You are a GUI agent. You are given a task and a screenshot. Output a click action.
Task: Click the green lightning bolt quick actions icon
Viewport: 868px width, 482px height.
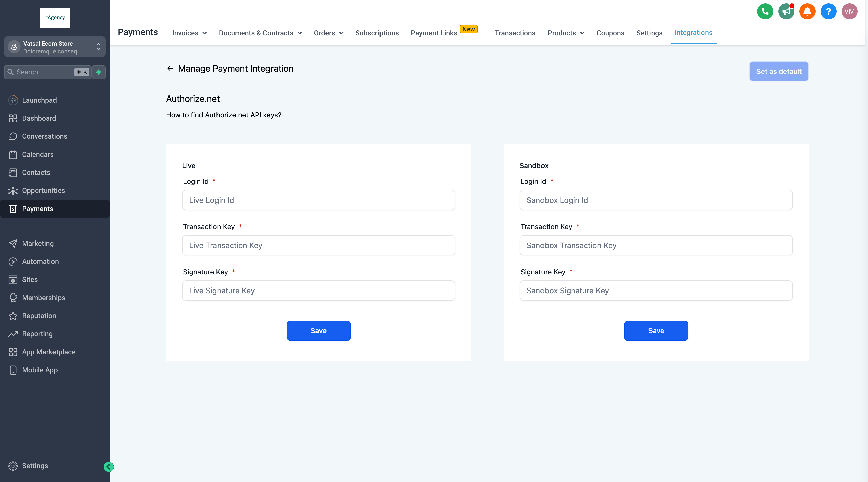pos(99,72)
